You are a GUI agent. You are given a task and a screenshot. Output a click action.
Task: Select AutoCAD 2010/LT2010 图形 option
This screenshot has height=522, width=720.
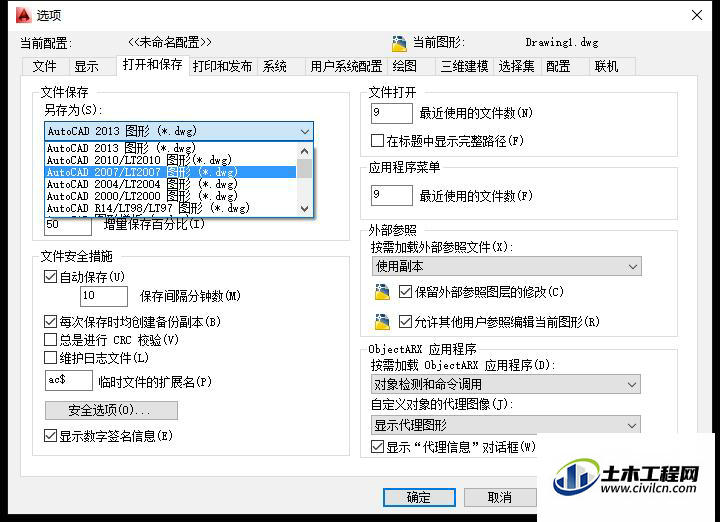(x=171, y=160)
